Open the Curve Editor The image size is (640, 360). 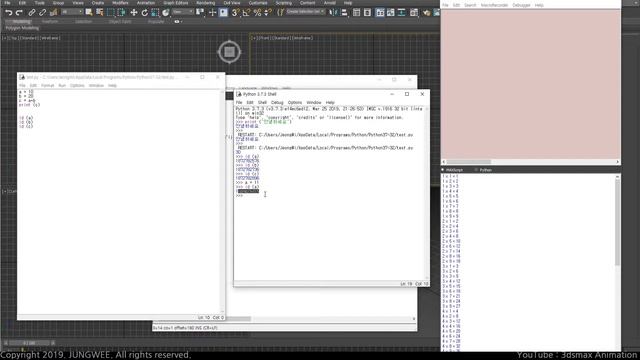(x=391, y=13)
